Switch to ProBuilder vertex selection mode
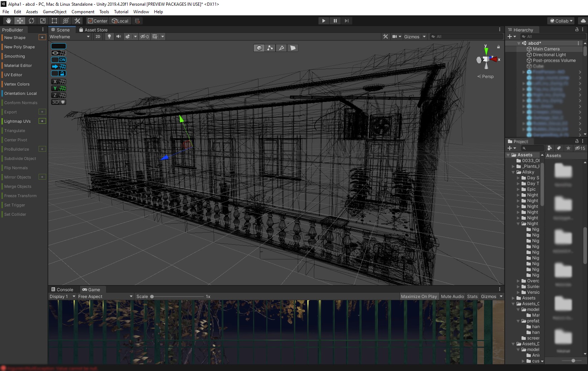Image resolution: width=588 pixels, height=371 pixels. pyautogui.click(x=270, y=48)
